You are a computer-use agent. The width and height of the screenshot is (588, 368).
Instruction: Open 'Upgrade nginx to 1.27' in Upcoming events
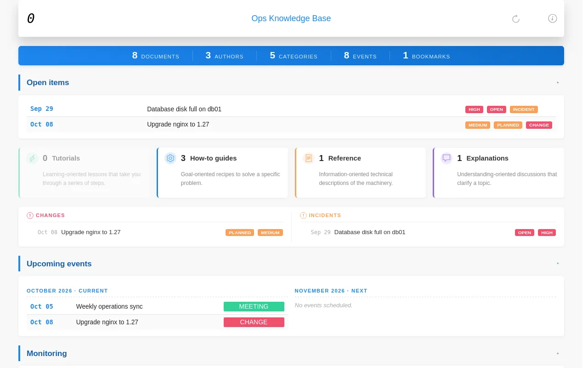click(x=107, y=322)
